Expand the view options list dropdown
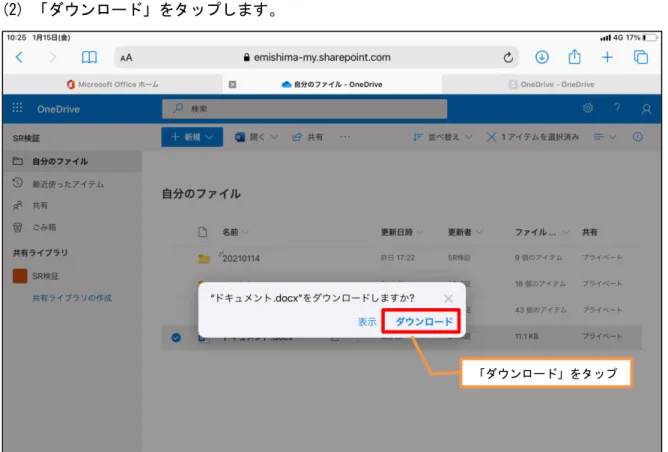The height and width of the screenshot is (452, 668). (605, 137)
